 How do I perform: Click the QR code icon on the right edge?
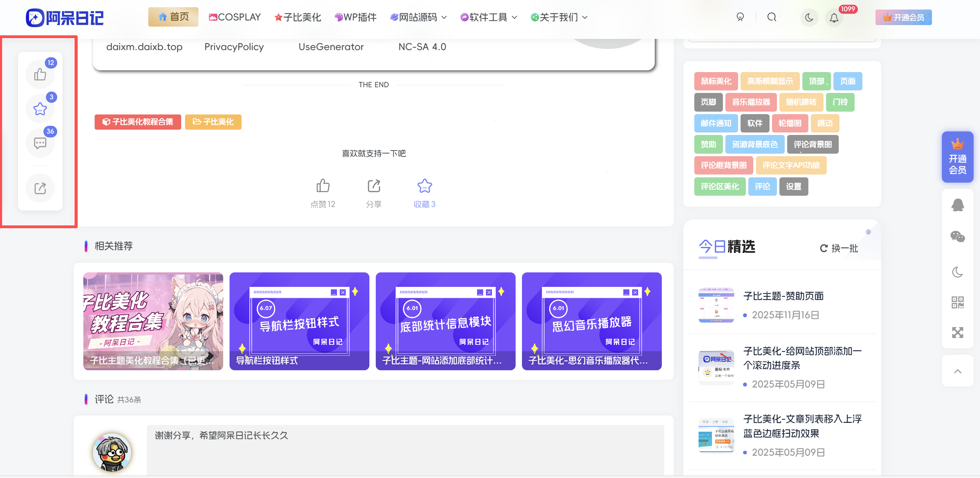958,301
